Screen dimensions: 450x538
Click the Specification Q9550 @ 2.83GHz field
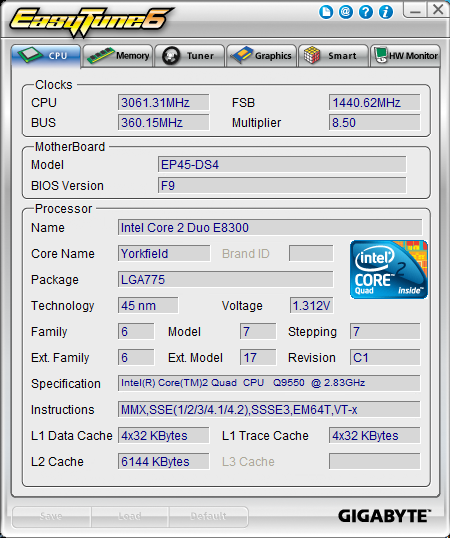point(269,383)
